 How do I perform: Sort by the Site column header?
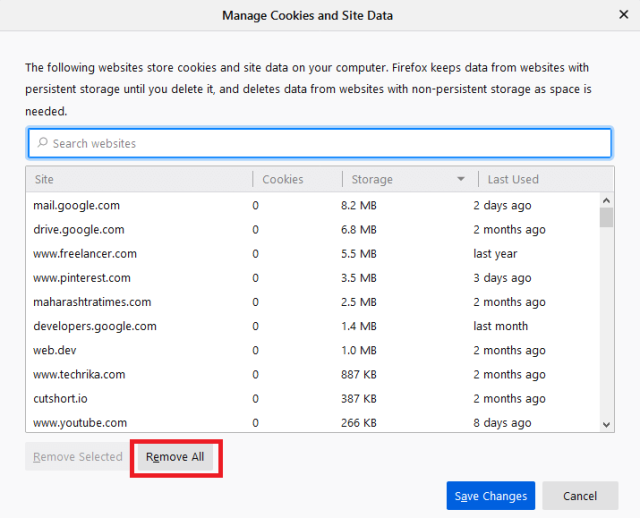[x=139, y=179]
